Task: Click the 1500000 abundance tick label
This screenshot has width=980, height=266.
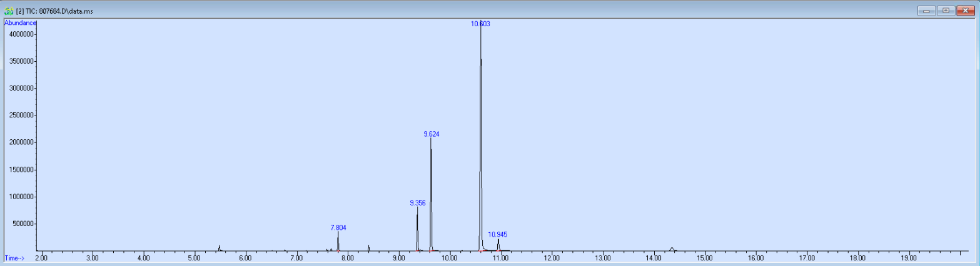Action: 21,170
